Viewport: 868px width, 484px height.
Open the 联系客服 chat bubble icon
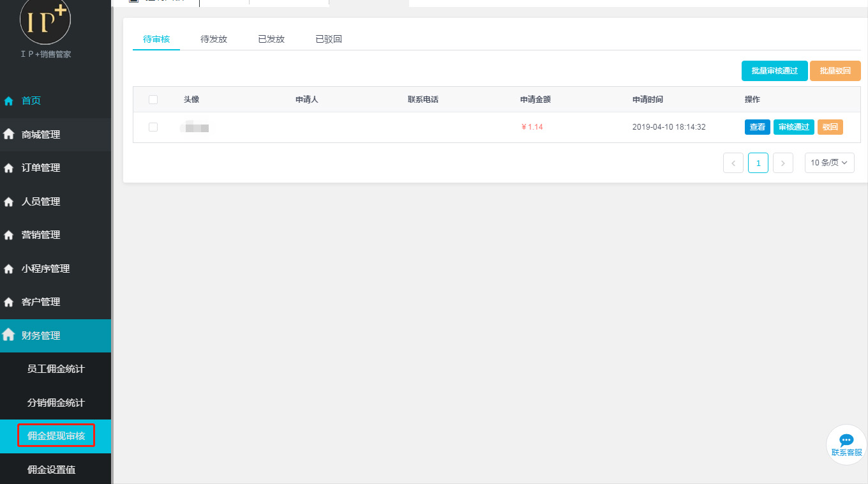(846, 441)
